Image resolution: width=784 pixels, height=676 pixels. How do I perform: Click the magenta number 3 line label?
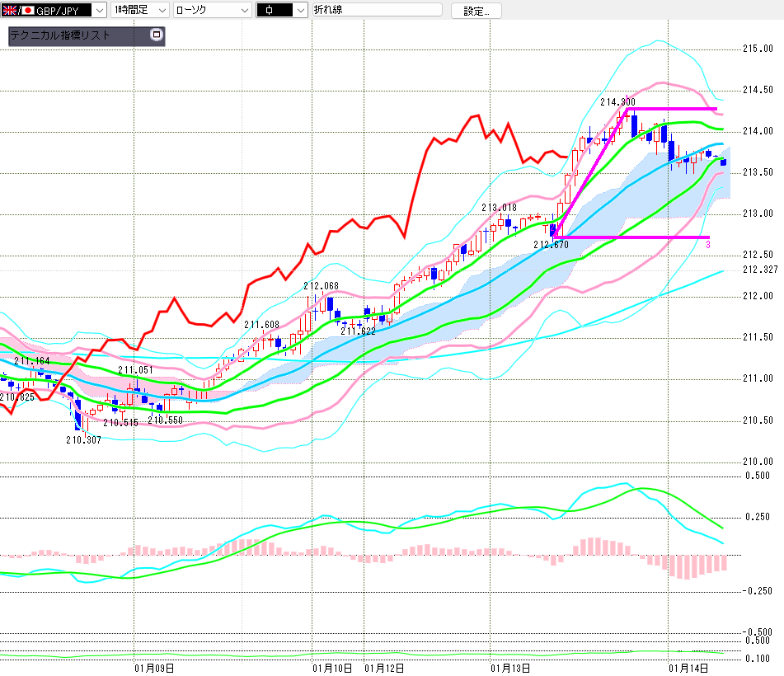point(707,245)
